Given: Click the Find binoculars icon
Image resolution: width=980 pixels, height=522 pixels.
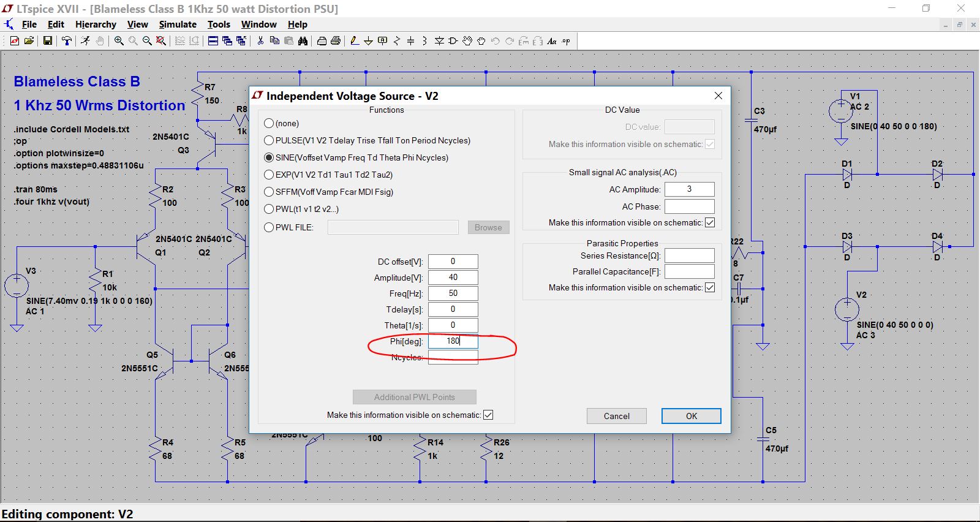Looking at the screenshot, I should click(x=303, y=41).
